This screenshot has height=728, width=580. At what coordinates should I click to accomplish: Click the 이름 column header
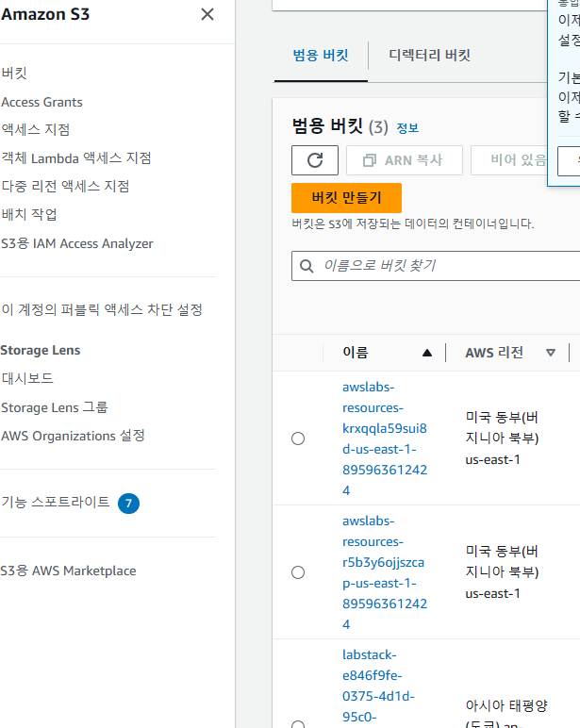click(x=356, y=353)
